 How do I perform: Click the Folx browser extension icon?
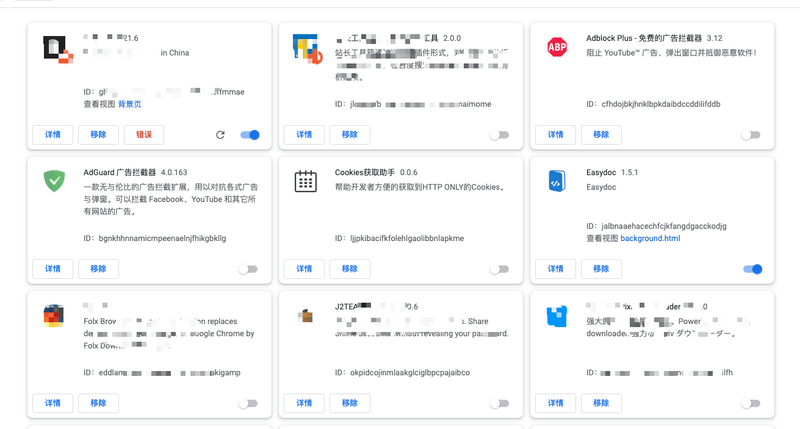pyautogui.click(x=54, y=315)
